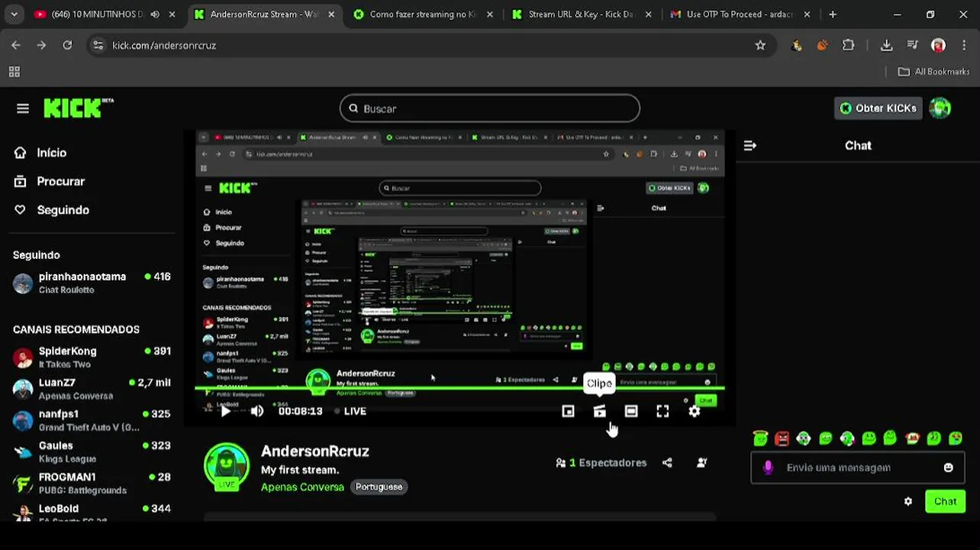Bookmark this page with star icon
The image size is (980, 550).
[760, 46]
